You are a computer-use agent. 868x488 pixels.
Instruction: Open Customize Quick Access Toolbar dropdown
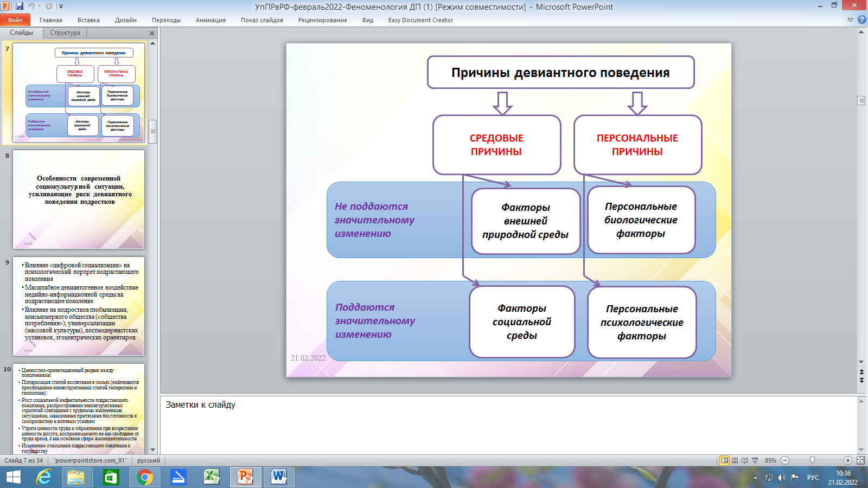[61, 7]
